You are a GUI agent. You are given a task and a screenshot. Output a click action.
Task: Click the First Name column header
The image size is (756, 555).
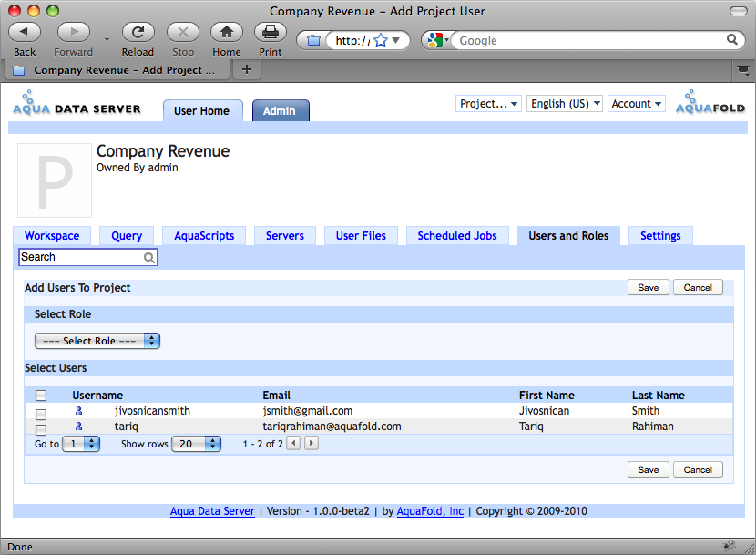(547, 396)
